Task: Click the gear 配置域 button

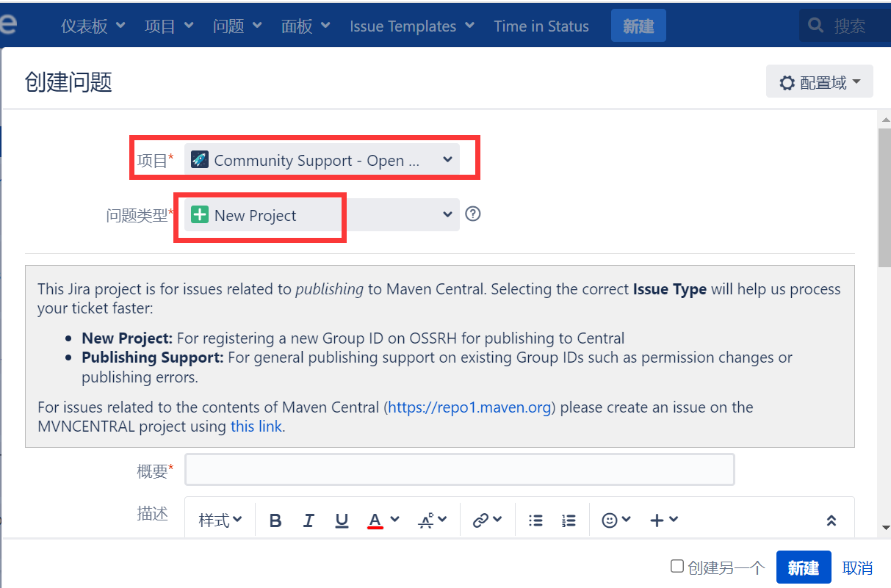Action: pos(820,81)
